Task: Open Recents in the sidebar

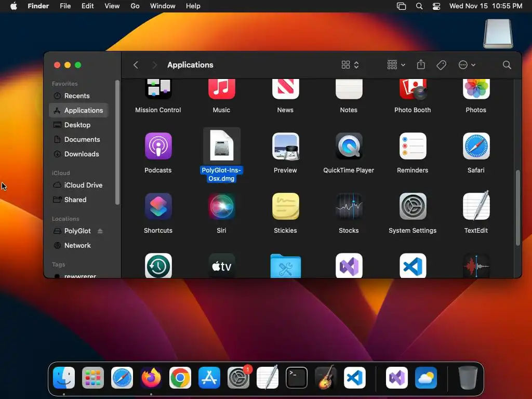Action: (79, 96)
